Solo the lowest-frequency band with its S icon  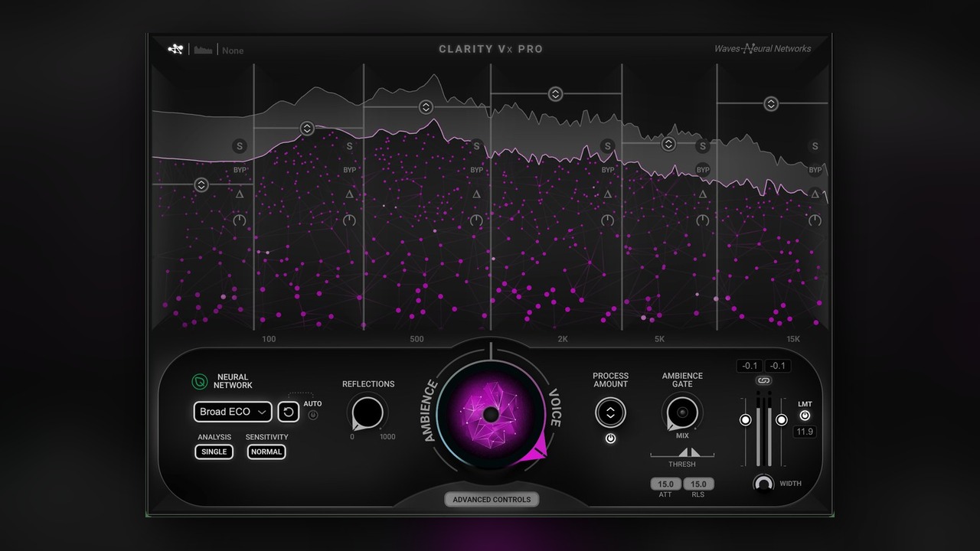click(x=239, y=146)
